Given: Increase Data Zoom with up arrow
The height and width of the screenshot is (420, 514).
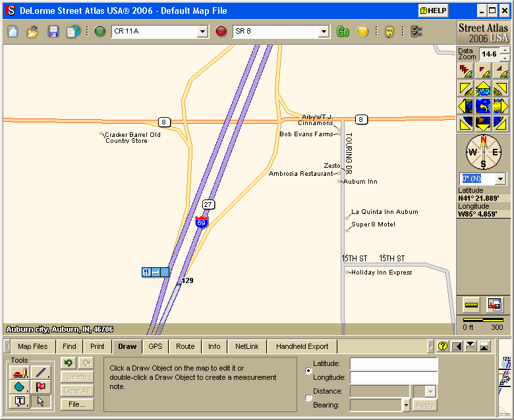Looking at the screenshot, I should click(x=505, y=50).
